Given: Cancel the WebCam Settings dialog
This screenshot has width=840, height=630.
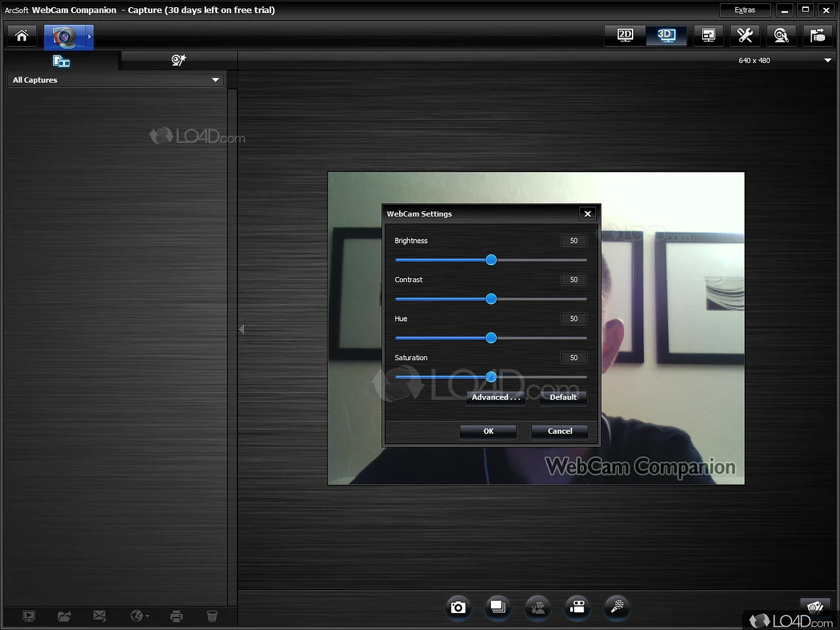Looking at the screenshot, I should [560, 431].
